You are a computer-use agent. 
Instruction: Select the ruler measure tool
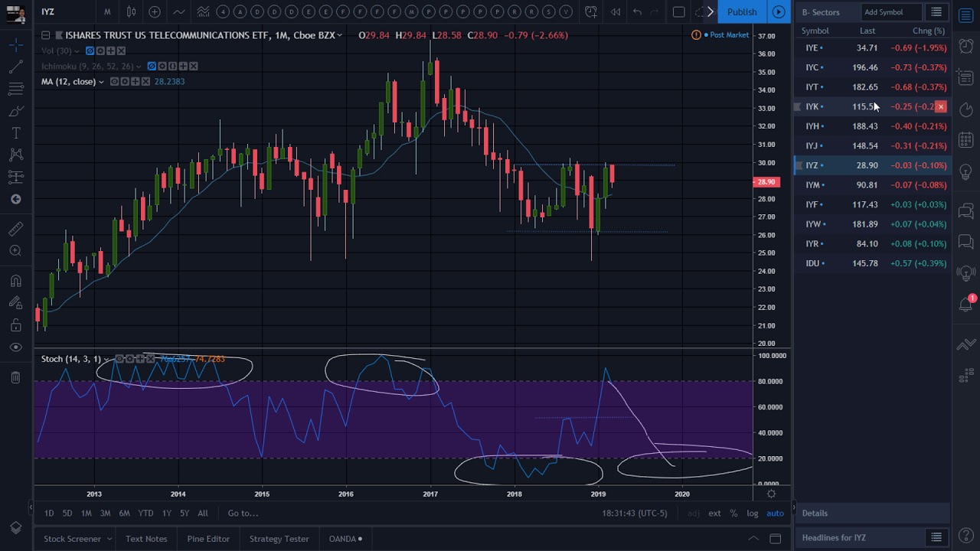15,229
